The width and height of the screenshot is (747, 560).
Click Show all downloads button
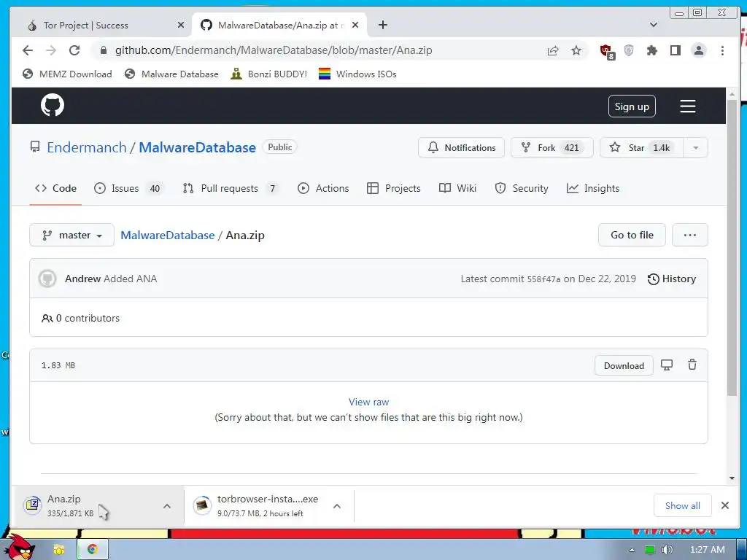(682, 505)
